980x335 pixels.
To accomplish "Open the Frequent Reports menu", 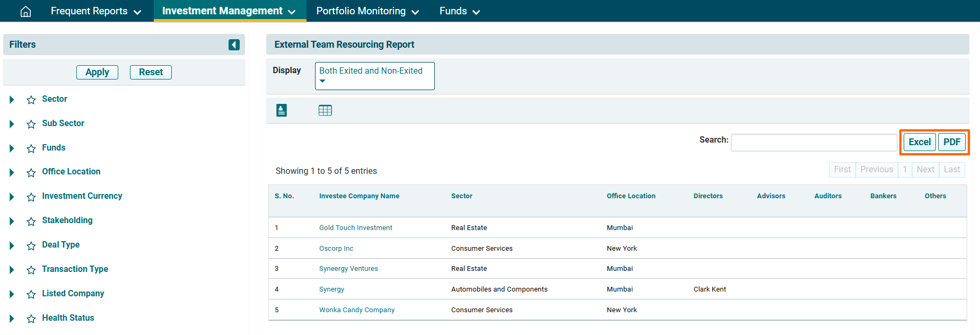I will click(95, 11).
